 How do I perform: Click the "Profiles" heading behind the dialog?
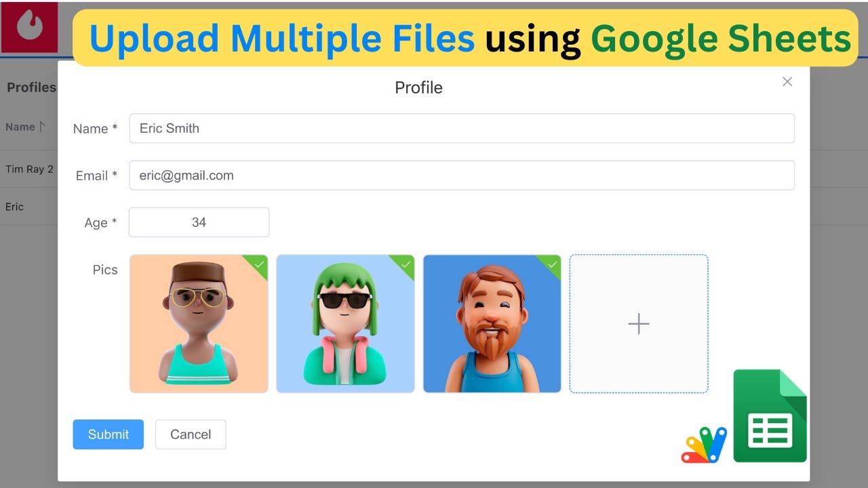point(31,87)
